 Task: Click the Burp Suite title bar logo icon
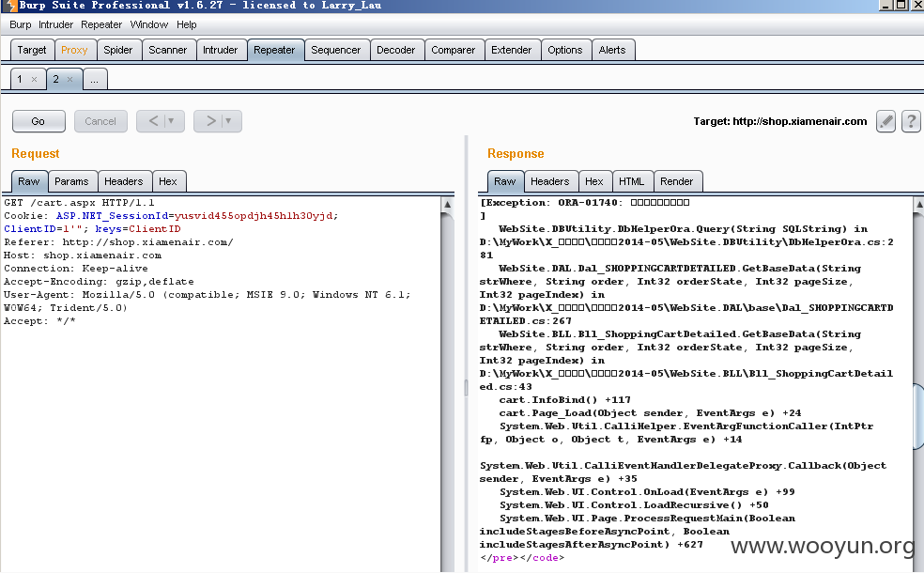[x=10, y=6]
